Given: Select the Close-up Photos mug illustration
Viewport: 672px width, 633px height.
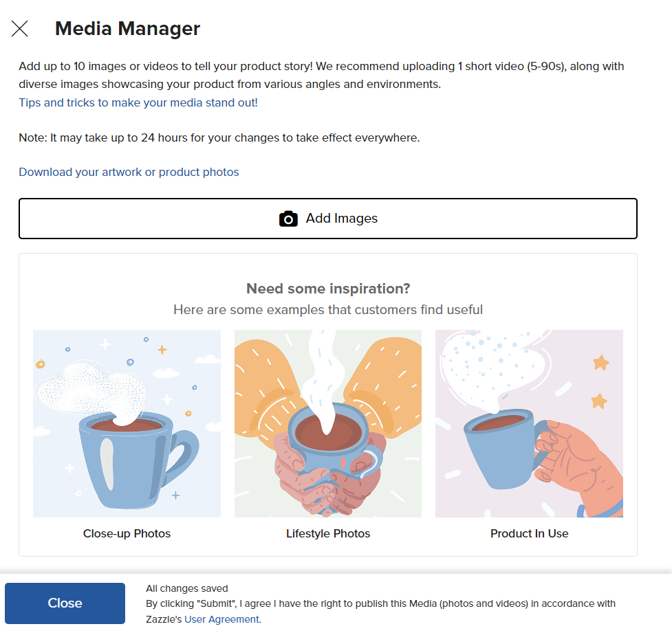Looking at the screenshot, I should pos(127,423).
